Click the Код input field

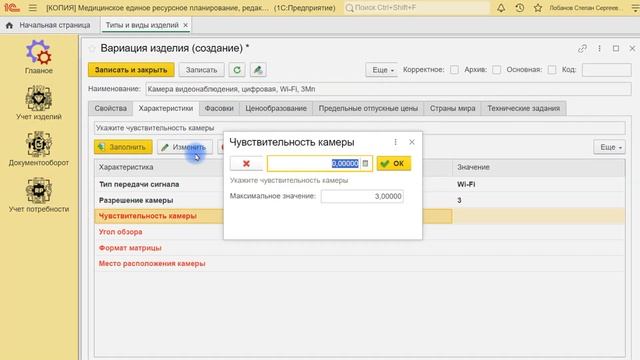pos(607,70)
